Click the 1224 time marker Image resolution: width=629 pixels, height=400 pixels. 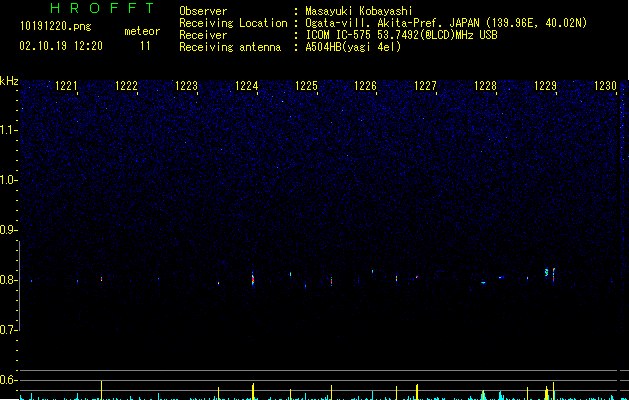(x=246, y=86)
